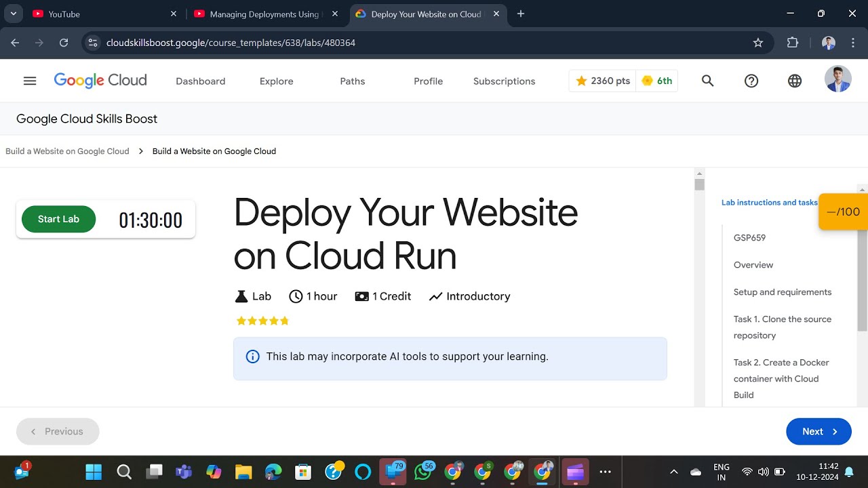This screenshot has width=868, height=488.
Task: Click the browser forward arrow
Action: (x=39, y=43)
